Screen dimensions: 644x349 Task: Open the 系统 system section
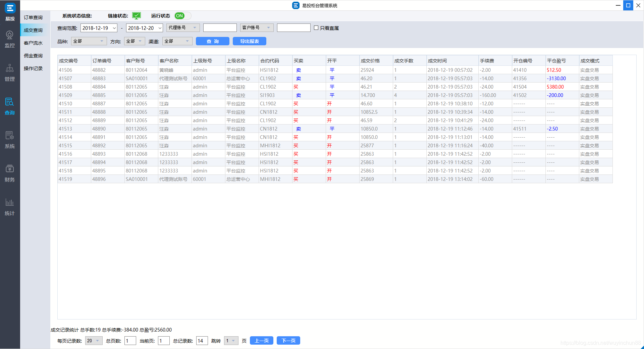10,140
